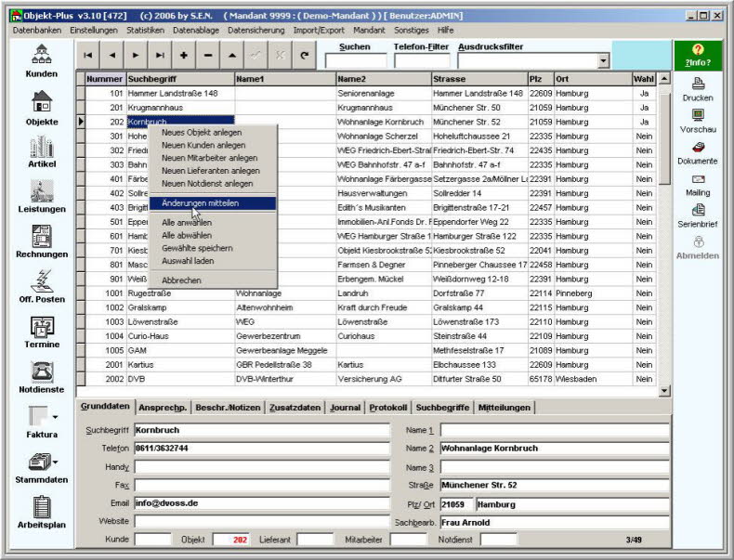Screen dimensions: 734x560
Task: Select row 2002 DVB
Action: 366,379
